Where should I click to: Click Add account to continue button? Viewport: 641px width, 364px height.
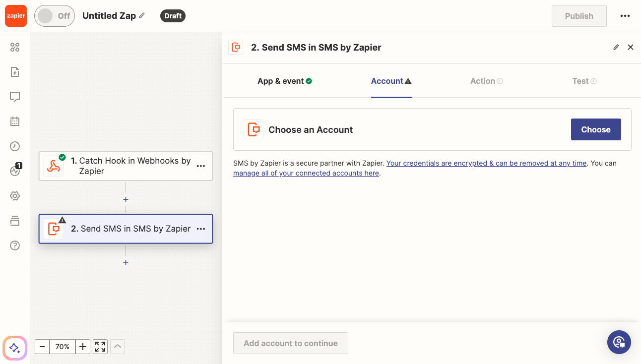[x=291, y=343]
